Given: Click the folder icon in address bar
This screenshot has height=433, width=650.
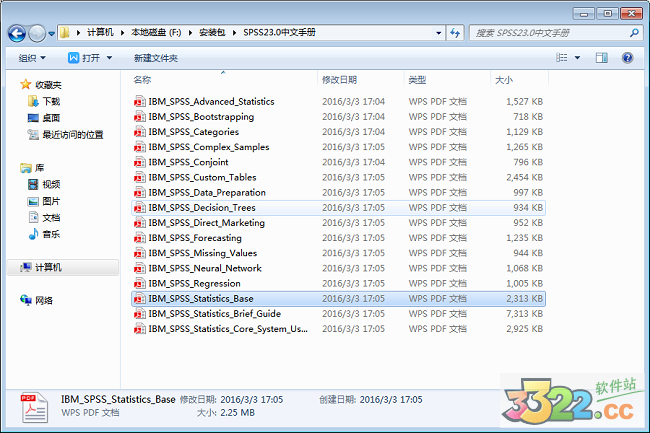Looking at the screenshot, I should point(64,32).
